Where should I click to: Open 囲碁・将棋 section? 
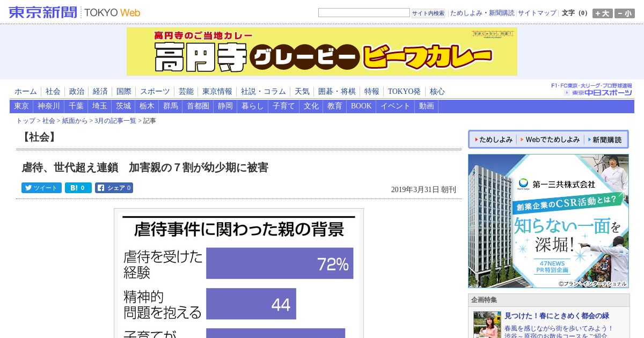click(337, 92)
